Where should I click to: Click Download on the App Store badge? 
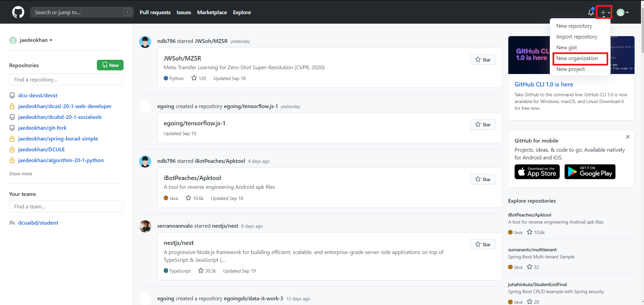point(537,172)
